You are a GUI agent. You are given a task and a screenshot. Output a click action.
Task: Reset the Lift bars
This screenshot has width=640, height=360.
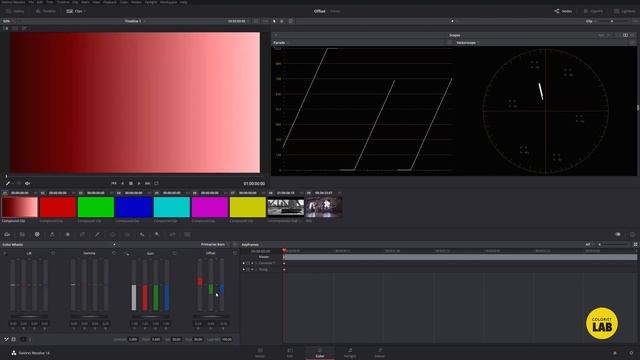(x=53, y=253)
